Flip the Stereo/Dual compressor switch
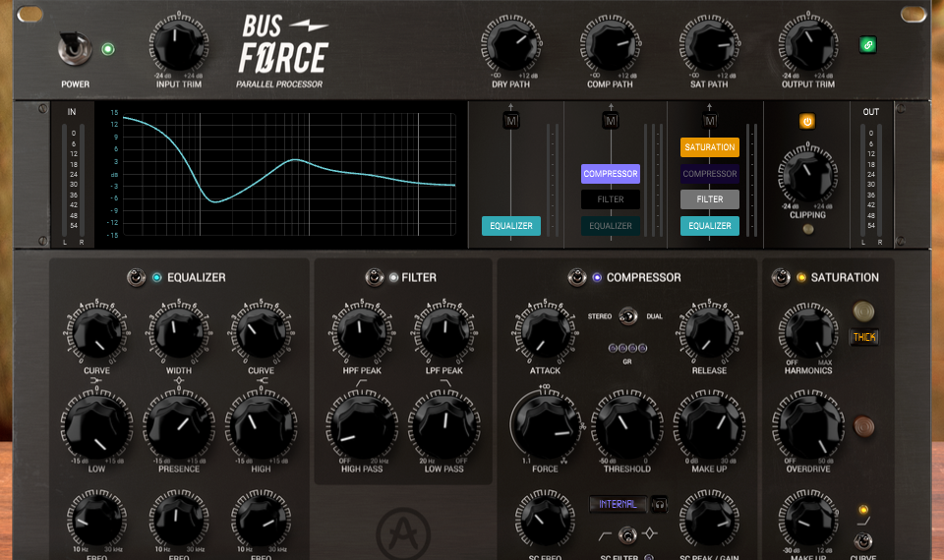This screenshot has height=560, width=944. tap(626, 316)
